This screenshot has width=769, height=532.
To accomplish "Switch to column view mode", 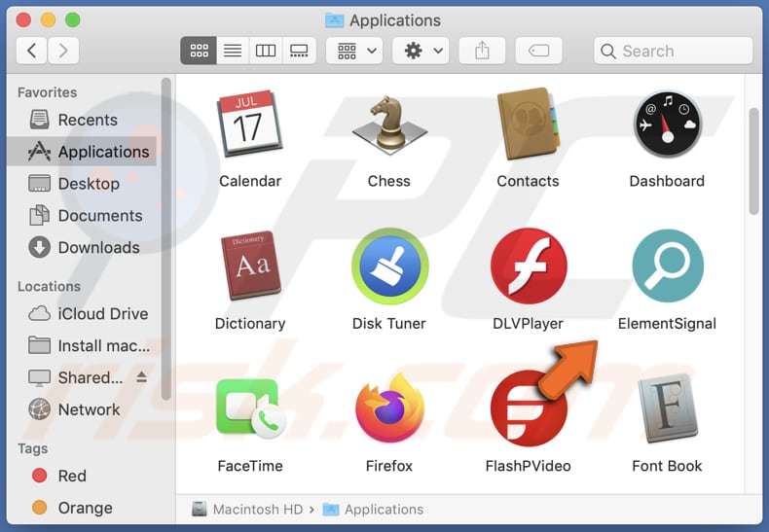I will pyautogui.click(x=266, y=51).
